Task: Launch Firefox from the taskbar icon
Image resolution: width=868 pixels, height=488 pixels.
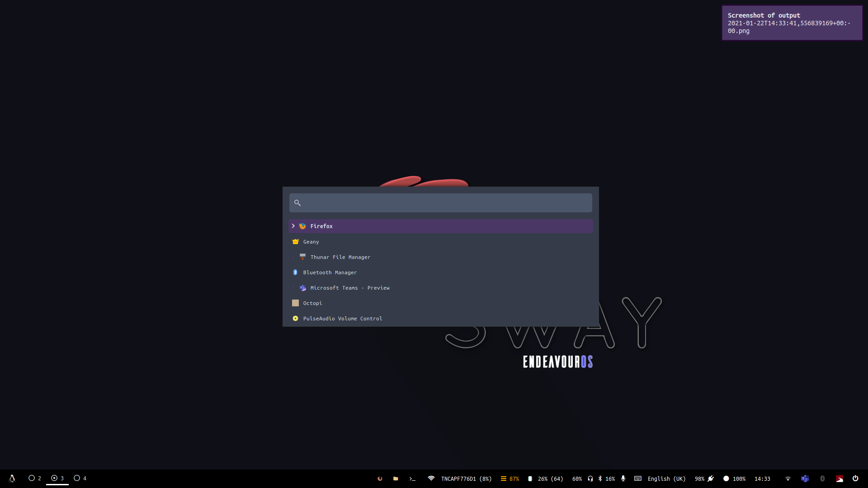Action: (380, 479)
